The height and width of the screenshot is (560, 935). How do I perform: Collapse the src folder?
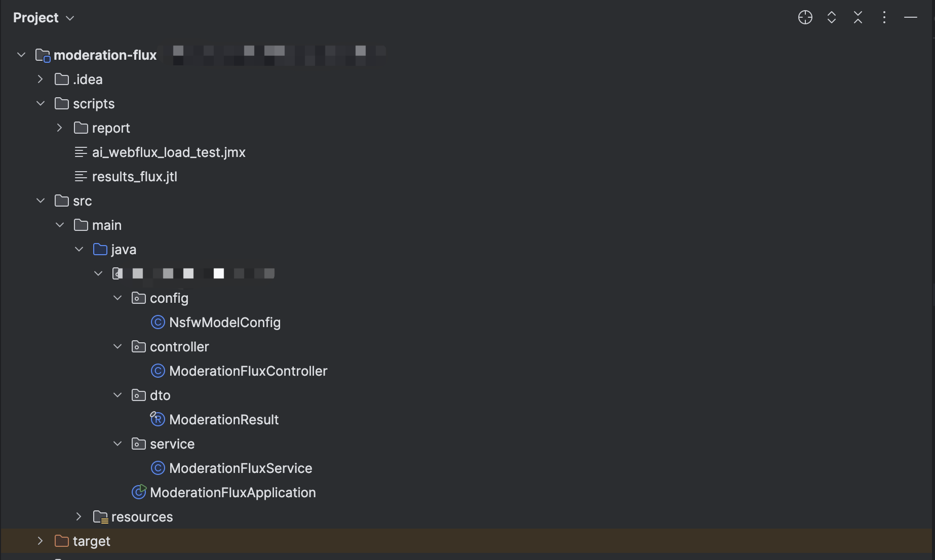pos(40,201)
